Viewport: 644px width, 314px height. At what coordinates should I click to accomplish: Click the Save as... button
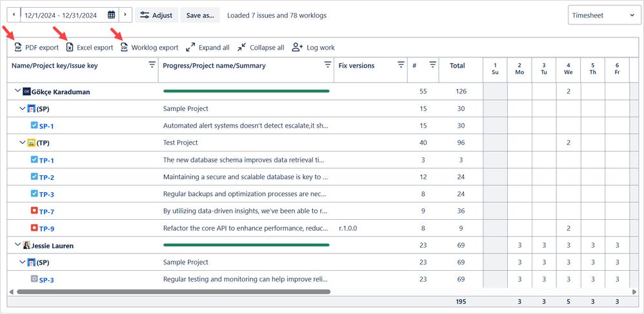[200, 15]
